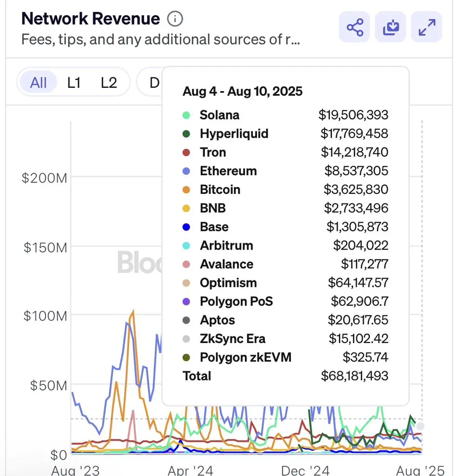The image size is (461, 476).
Task: Click the Avalance label
Action: 226,264
